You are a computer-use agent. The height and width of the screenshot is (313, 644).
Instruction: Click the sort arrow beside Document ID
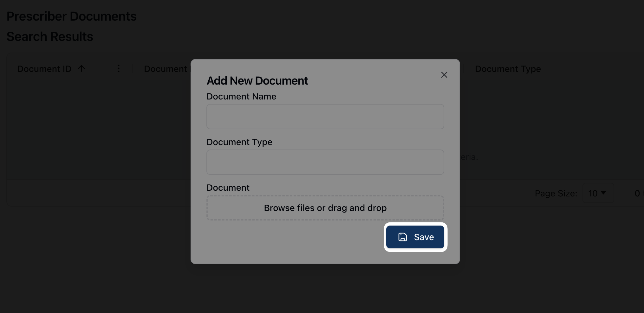pos(81,68)
